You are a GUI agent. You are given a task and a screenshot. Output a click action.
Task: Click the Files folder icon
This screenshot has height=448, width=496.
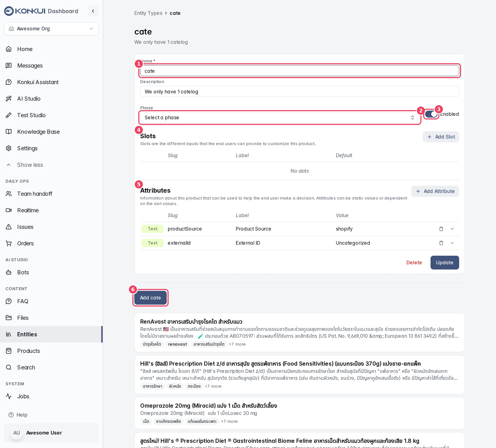[x=9, y=318]
